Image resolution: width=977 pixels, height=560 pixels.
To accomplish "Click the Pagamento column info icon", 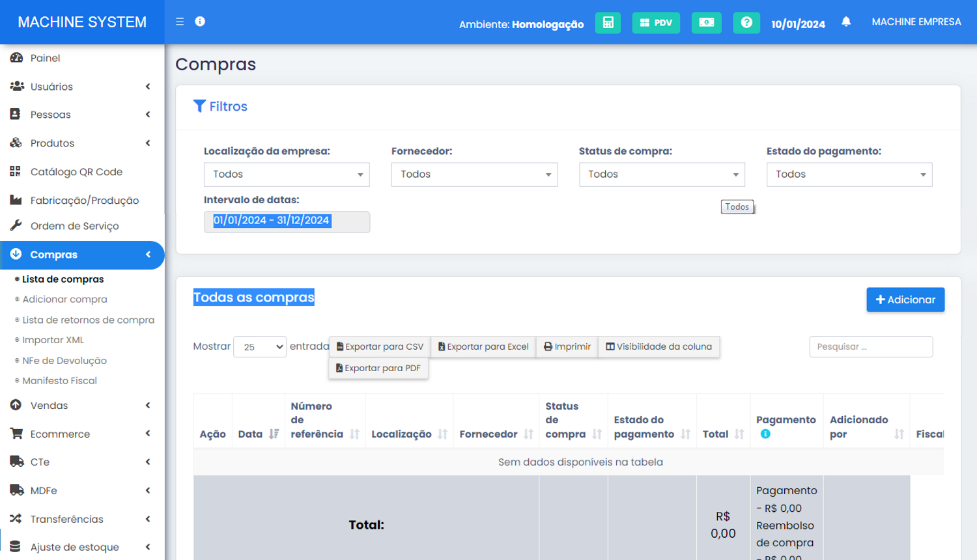I will pos(765,434).
